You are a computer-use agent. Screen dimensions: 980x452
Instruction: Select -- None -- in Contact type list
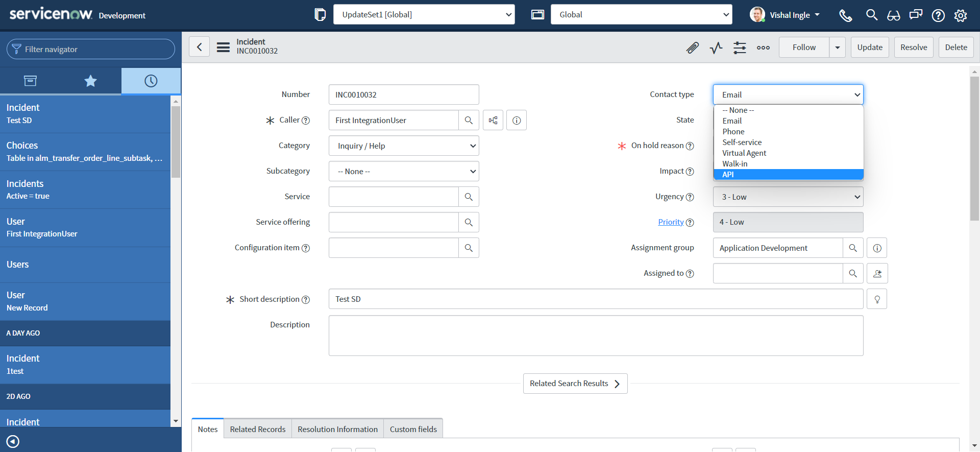click(x=789, y=110)
